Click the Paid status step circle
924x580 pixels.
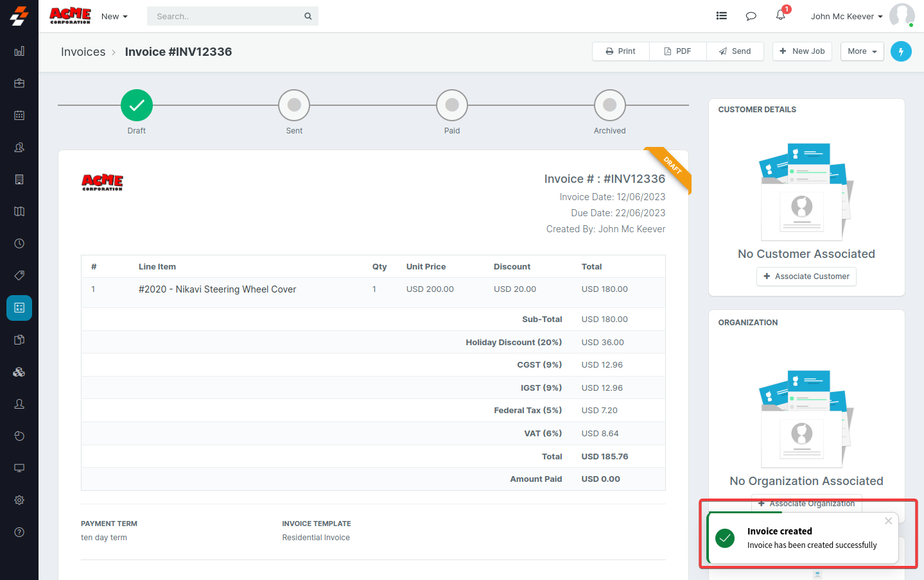tap(452, 105)
